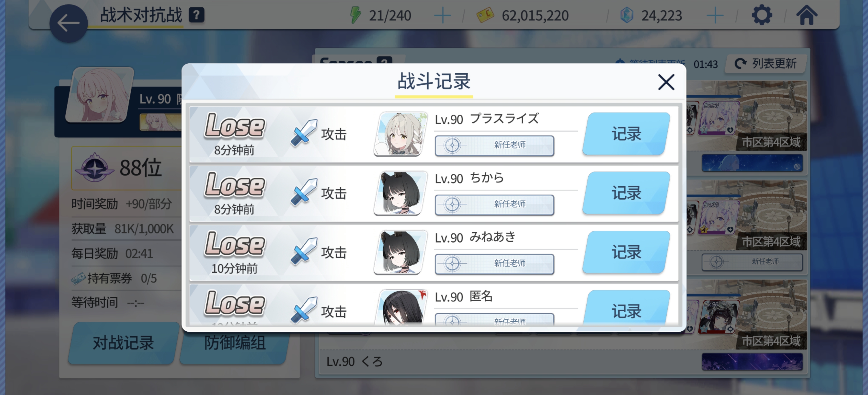Open the help question mark icon
The width and height of the screenshot is (868, 395).
(196, 15)
